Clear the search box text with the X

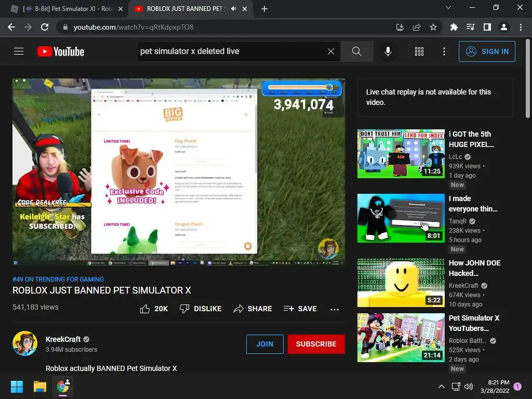pyautogui.click(x=331, y=51)
